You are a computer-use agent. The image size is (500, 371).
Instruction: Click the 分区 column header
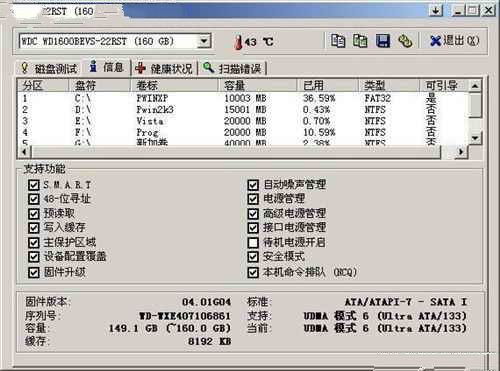[43, 86]
